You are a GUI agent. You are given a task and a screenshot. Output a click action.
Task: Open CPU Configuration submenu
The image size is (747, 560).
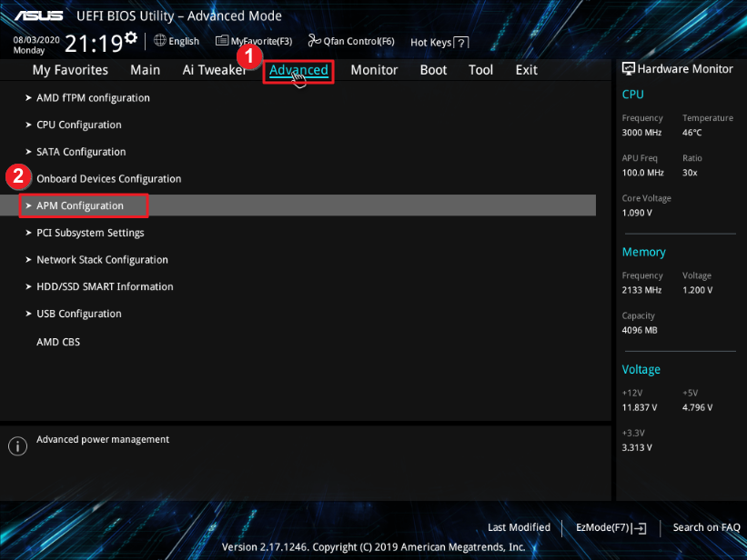79,125
